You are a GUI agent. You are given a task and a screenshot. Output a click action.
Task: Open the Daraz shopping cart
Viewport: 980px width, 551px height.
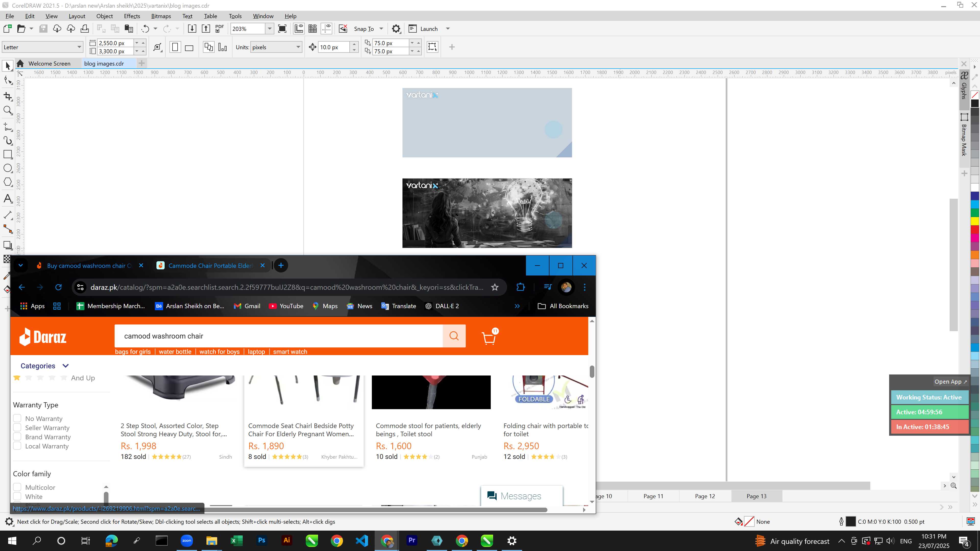click(x=489, y=337)
